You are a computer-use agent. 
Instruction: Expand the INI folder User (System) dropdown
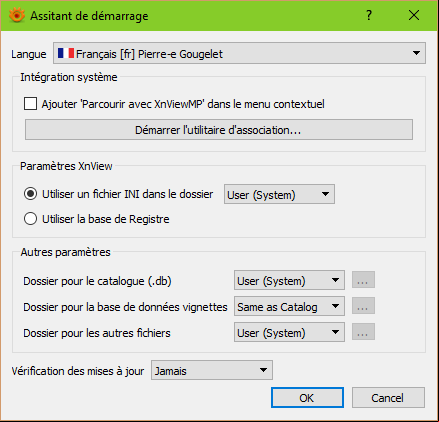click(279, 194)
